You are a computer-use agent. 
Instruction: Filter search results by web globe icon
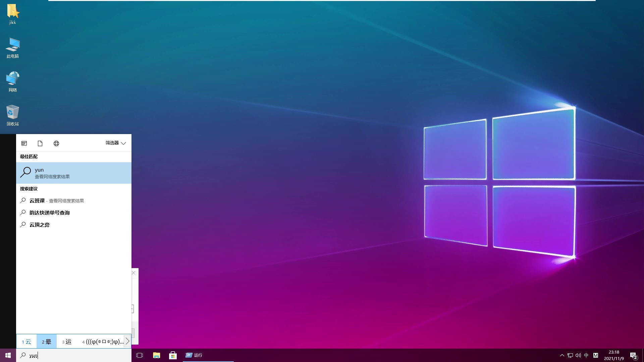(x=56, y=143)
